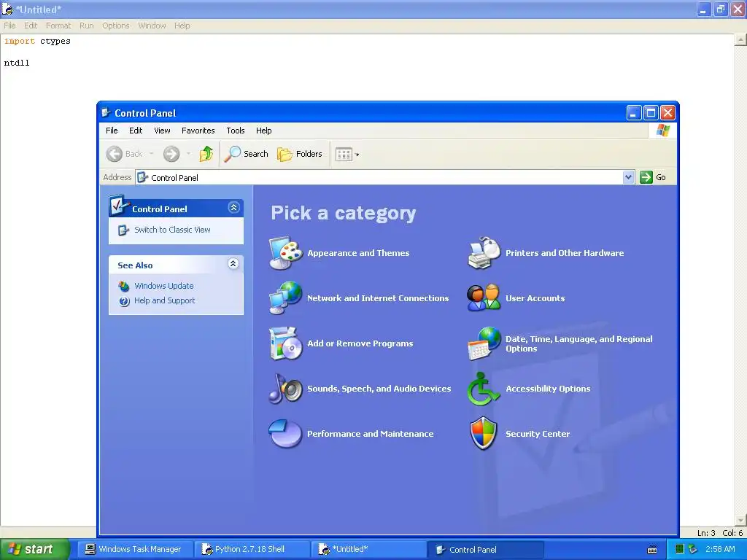747x560 pixels.
Task: Click the Help and Support question icon
Action: pyautogui.click(x=124, y=301)
